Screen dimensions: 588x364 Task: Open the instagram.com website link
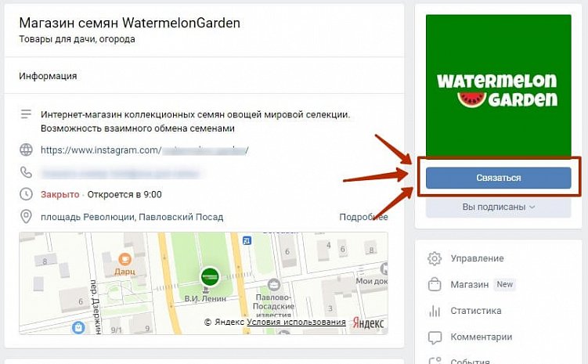pos(144,150)
